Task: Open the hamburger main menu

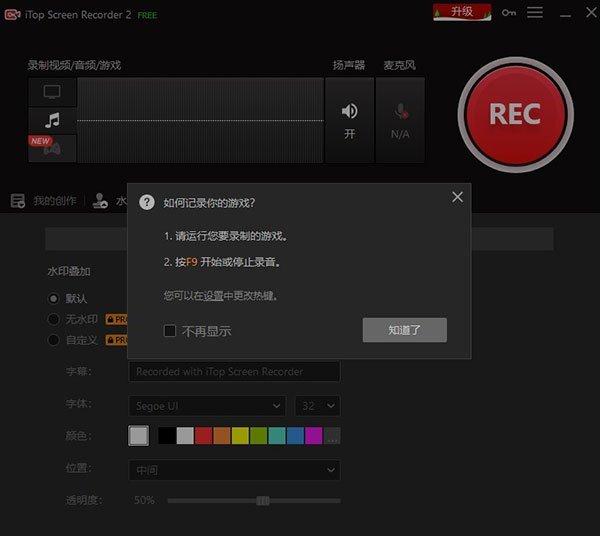Action: 535,12
